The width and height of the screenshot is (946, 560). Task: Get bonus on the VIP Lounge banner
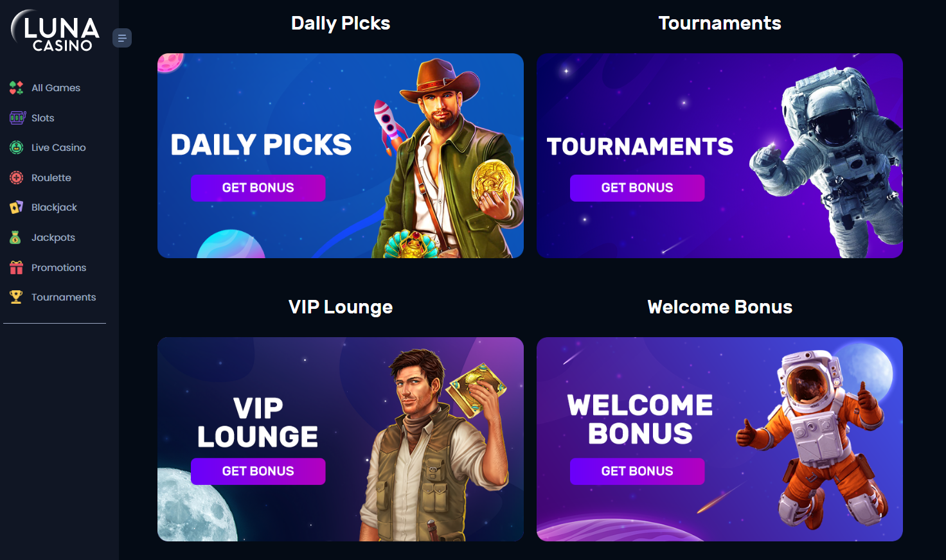(x=258, y=471)
